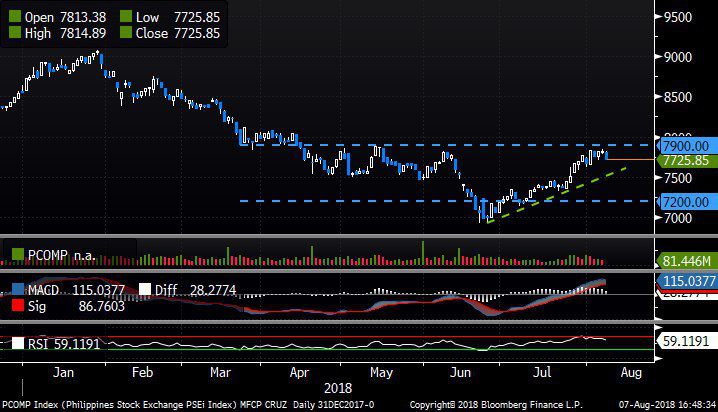Click the green Open legend square
Screen dimensions: 718x412
point(13,16)
